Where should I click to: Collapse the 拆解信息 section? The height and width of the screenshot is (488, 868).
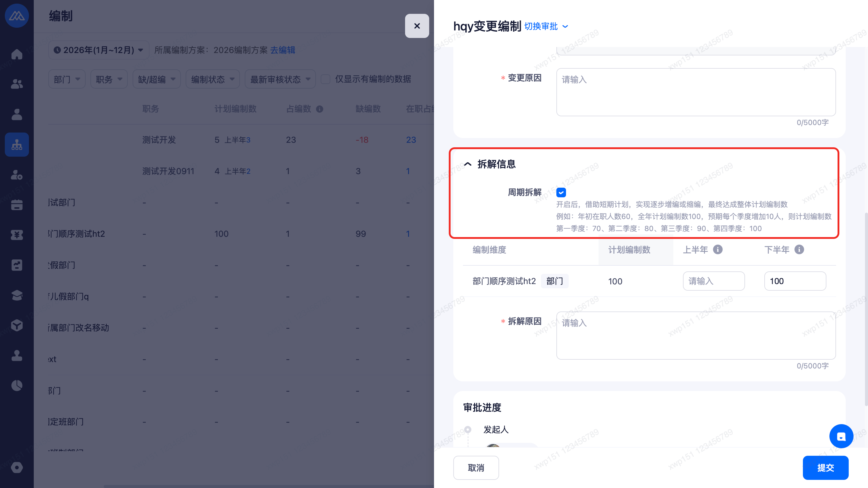tap(468, 164)
